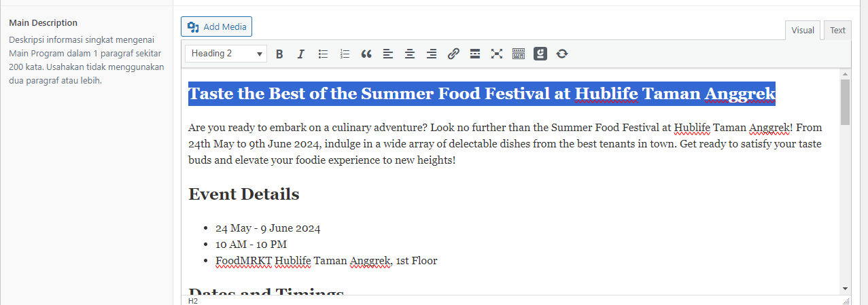Center align the text
868x305 pixels.
pyautogui.click(x=410, y=54)
